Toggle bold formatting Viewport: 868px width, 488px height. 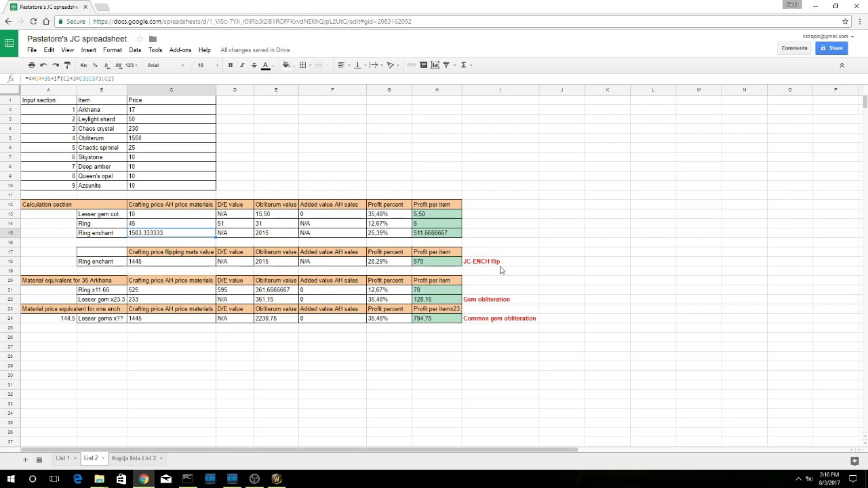pos(231,65)
